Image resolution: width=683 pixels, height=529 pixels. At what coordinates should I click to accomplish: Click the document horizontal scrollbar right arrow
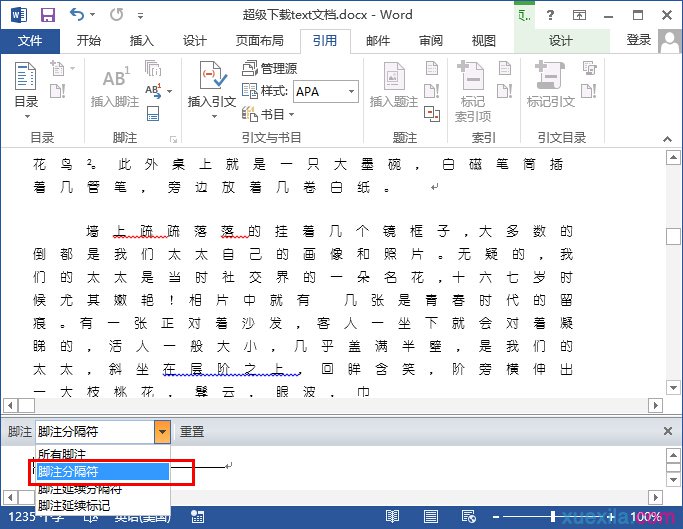[655, 406]
